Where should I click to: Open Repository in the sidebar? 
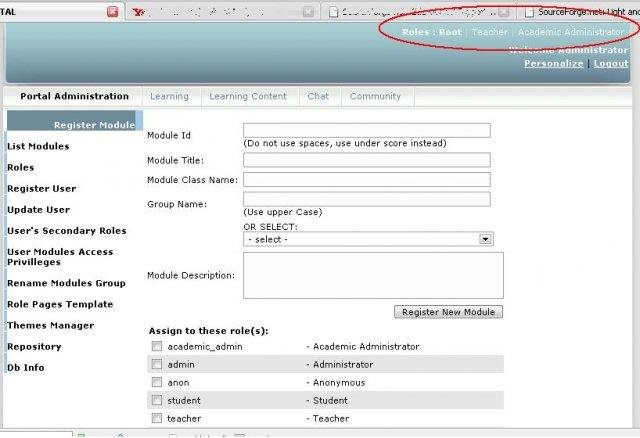pos(34,347)
